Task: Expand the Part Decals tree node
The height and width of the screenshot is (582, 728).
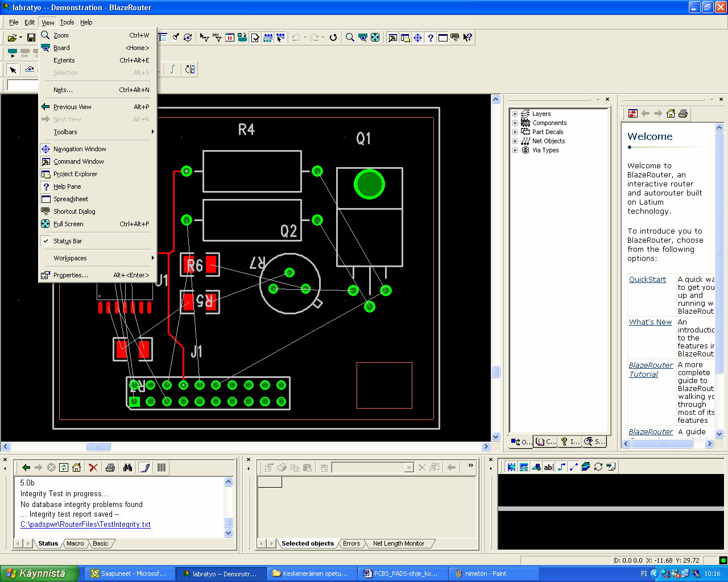Action: point(515,132)
